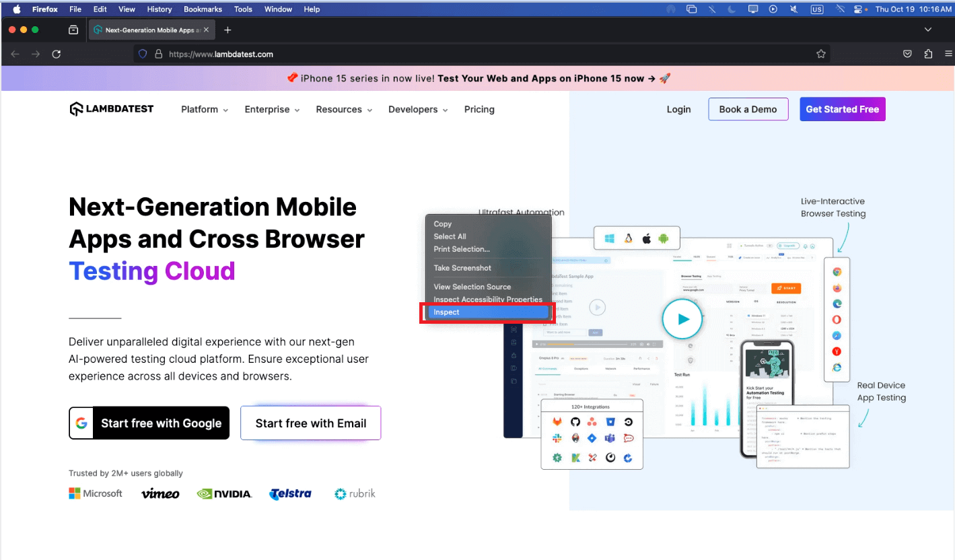955x560 pixels.
Task: Play the product demo video
Action: click(x=682, y=320)
